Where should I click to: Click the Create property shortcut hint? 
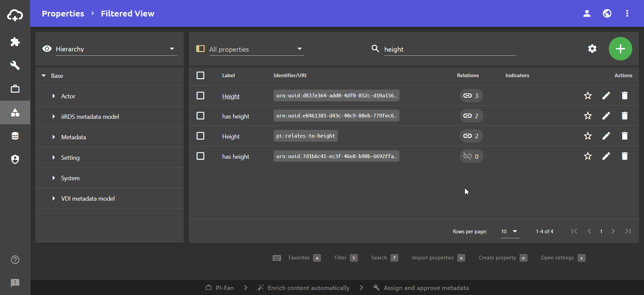[x=503, y=258]
